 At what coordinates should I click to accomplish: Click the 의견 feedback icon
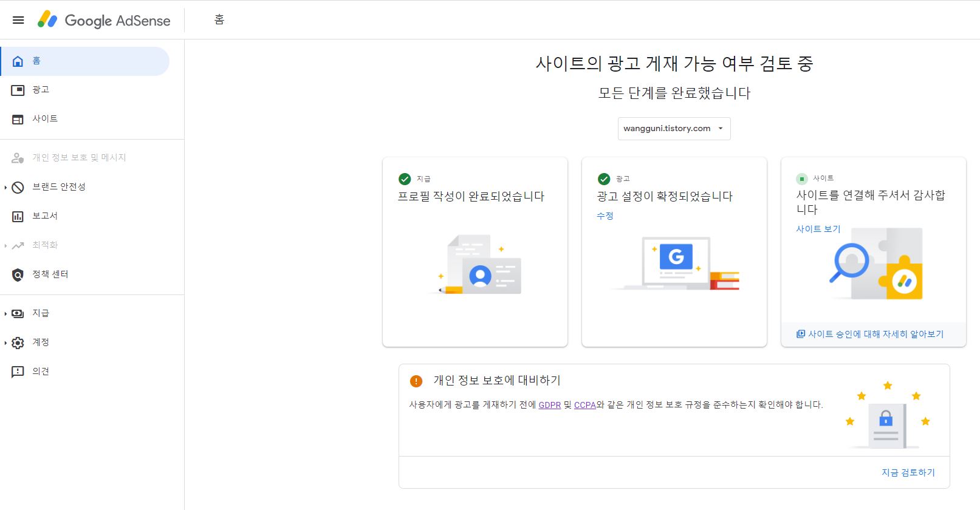coord(18,372)
